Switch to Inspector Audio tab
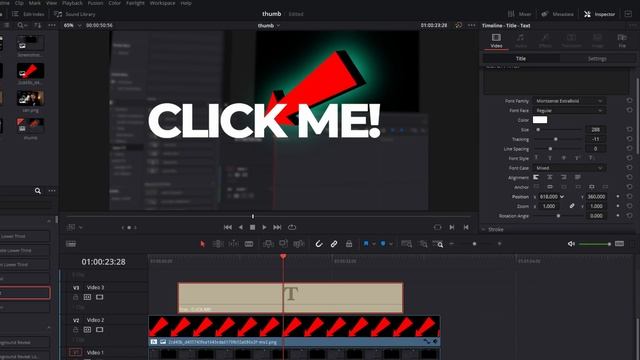The width and height of the screenshot is (640, 360). pyautogui.click(x=520, y=41)
